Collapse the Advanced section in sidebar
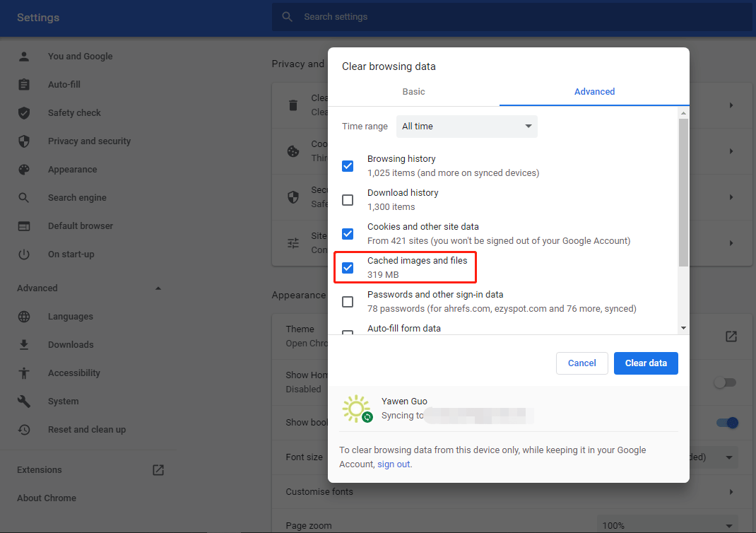The width and height of the screenshot is (756, 533). point(158,288)
